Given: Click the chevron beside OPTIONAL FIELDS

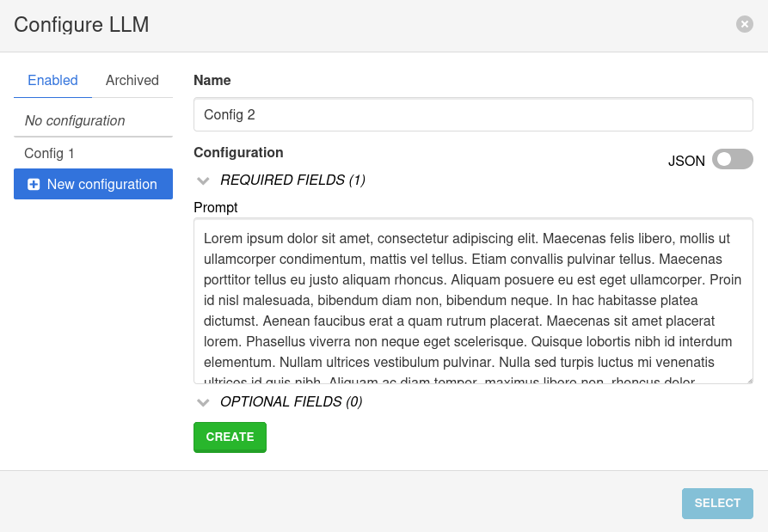Looking at the screenshot, I should point(203,402).
